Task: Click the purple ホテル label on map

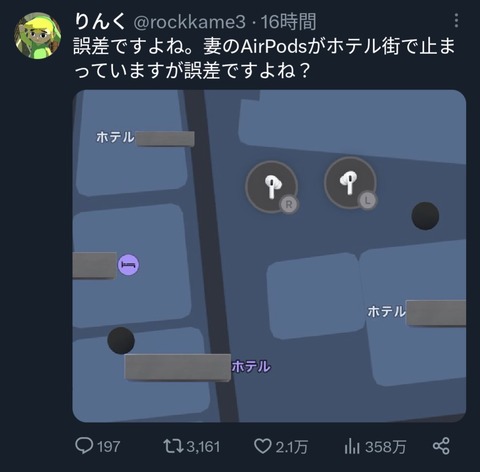Action: (251, 366)
